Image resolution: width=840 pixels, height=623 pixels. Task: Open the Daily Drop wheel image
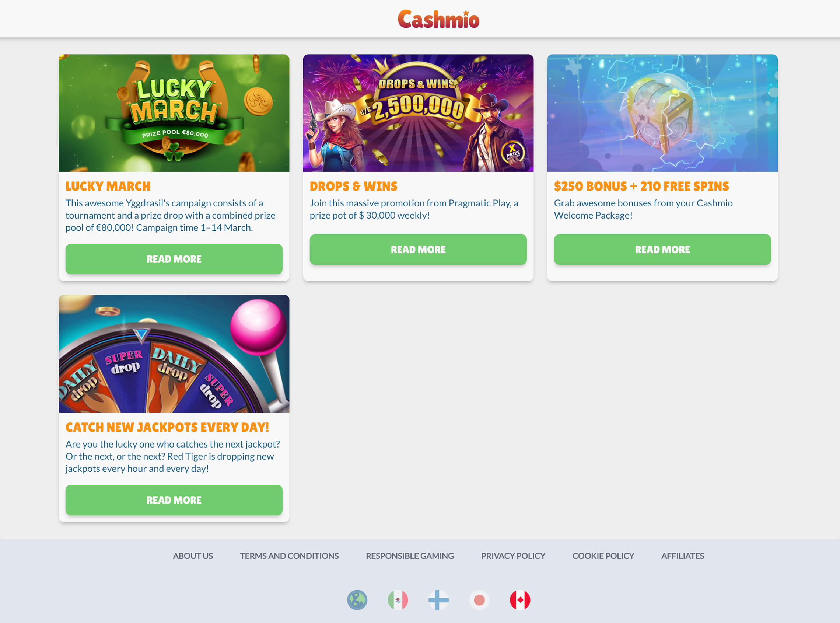tap(174, 354)
